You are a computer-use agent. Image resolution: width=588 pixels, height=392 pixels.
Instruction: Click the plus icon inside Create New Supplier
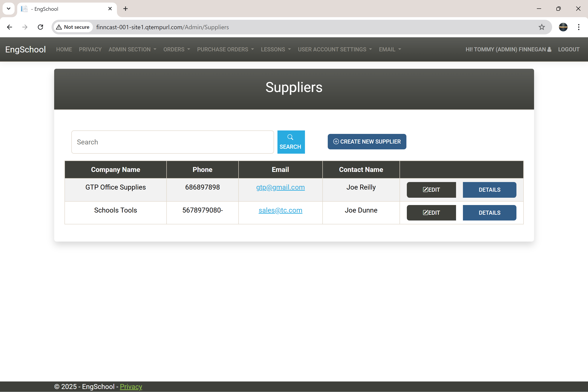coord(336,141)
